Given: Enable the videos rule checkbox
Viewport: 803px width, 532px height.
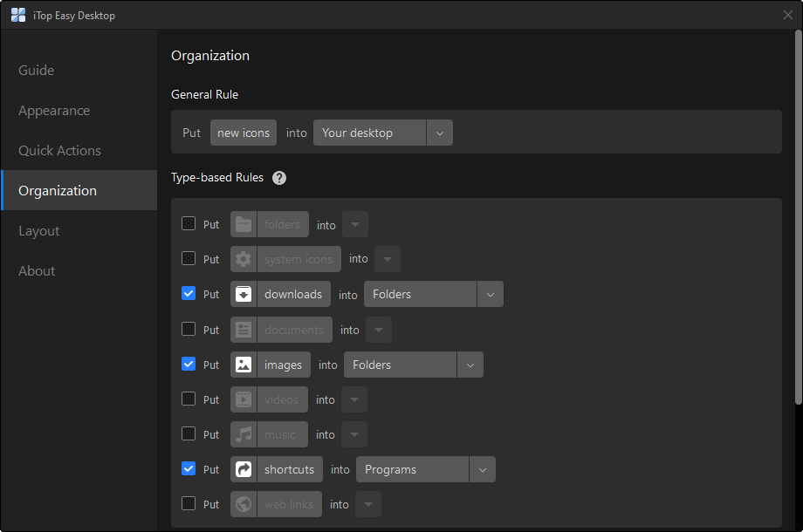Looking at the screenshot, I should (189, 399).
